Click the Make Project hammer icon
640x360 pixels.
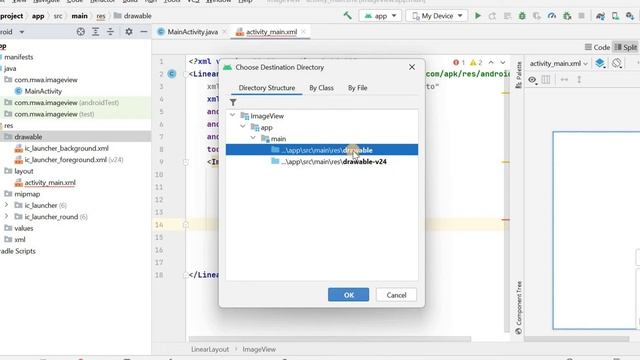tap(347, 16)
